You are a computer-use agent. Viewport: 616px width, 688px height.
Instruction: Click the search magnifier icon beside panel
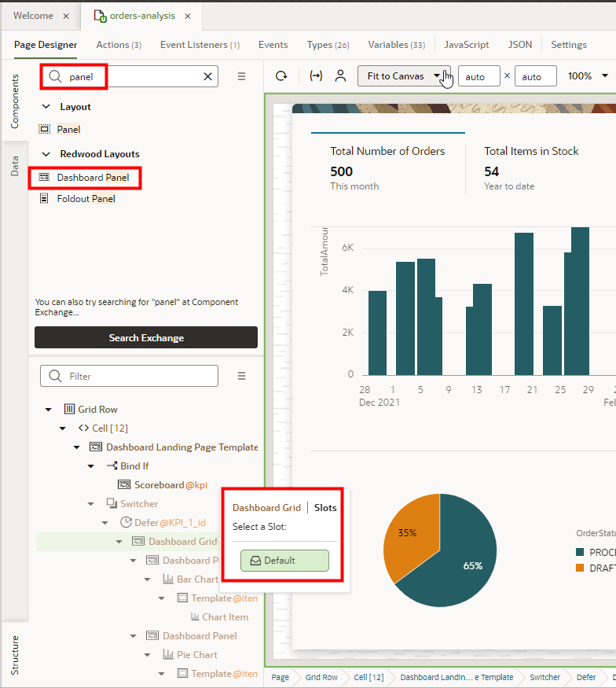(x=55, y=77)
